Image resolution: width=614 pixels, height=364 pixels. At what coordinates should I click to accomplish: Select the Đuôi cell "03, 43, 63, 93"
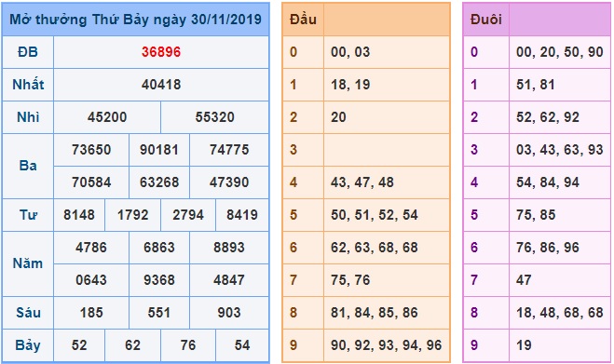click(560, 149)
